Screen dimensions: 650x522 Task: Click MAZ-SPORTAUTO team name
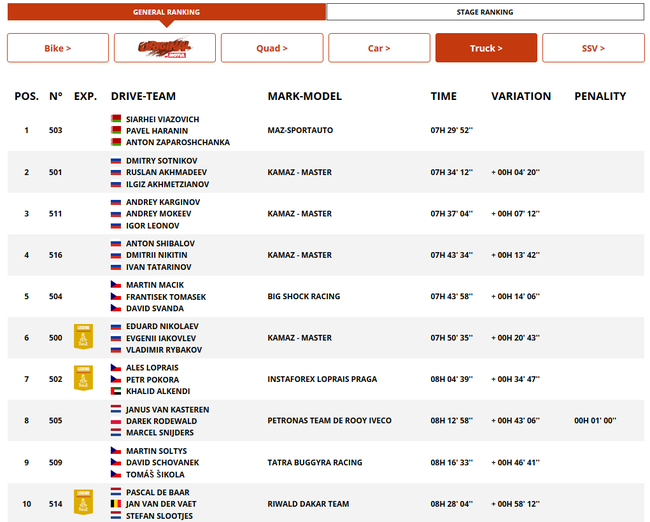[300, 130]
